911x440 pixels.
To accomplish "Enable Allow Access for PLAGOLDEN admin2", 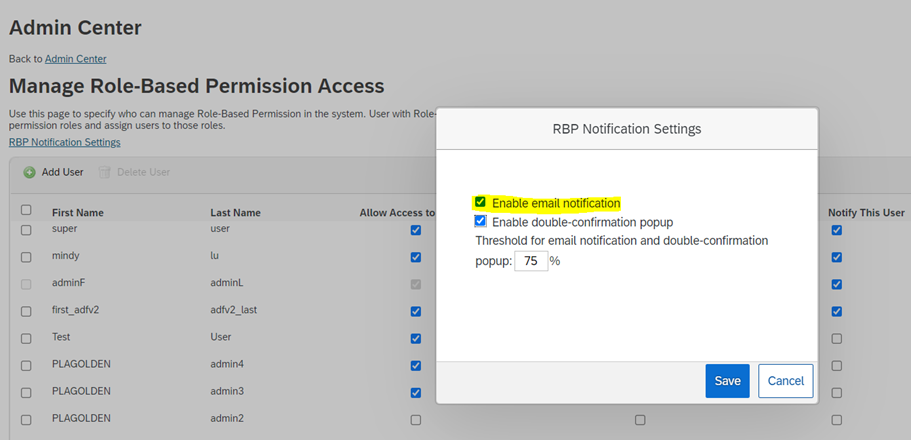I will click(415, 420).
